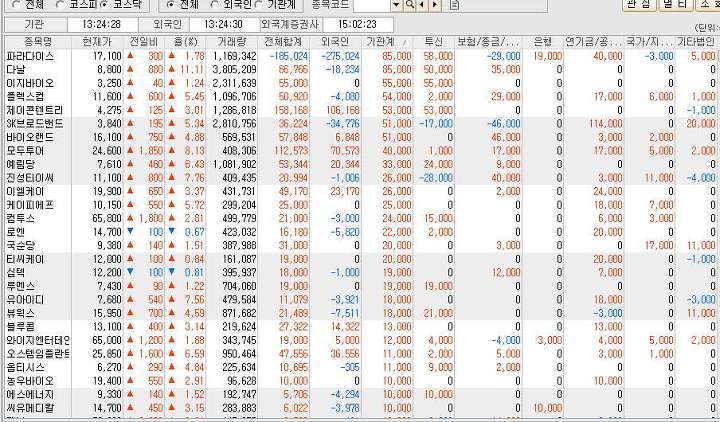Click SK브로드밴드 pension value 114,000
720x422 pixels.
pyautogui.click(x=606, y=124)
